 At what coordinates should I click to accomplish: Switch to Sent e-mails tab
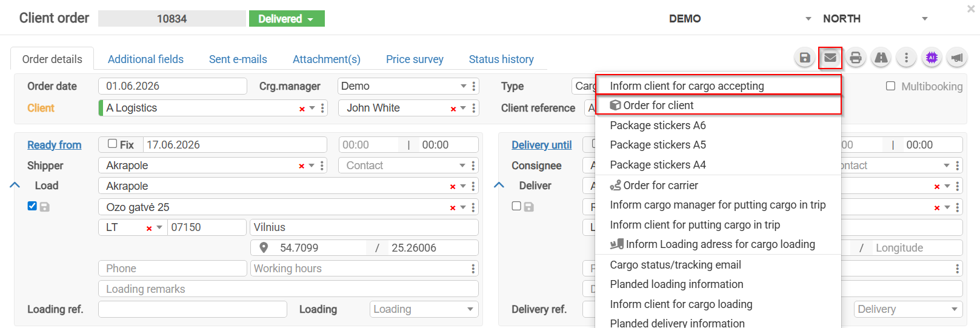click(x=238, y=59)
